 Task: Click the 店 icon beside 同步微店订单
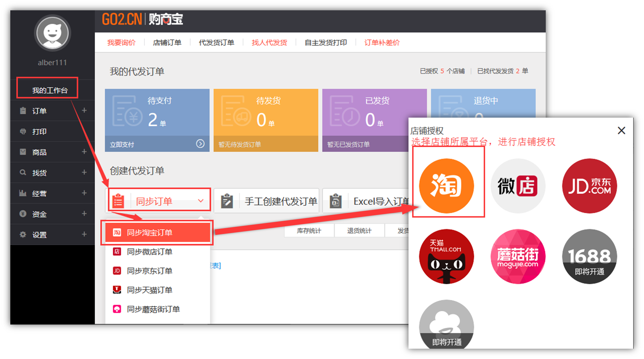117,252
